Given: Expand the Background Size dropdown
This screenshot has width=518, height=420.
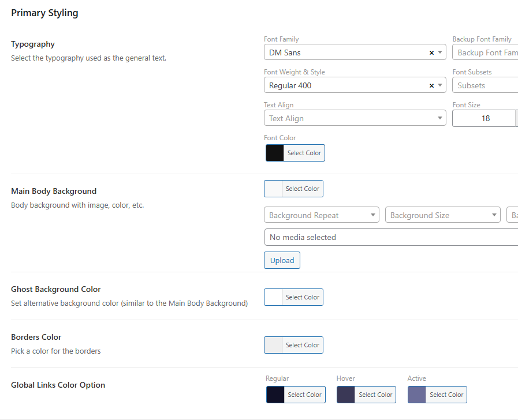Looking at the screenshot, I should click(x=442, y=215).
